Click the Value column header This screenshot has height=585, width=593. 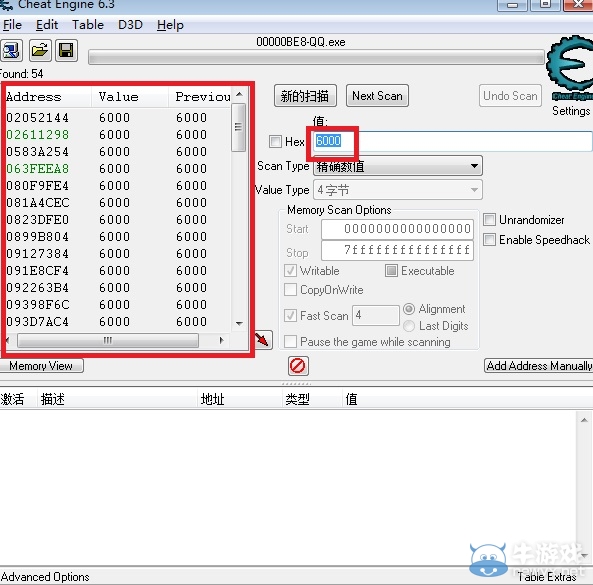click(129, 97)
